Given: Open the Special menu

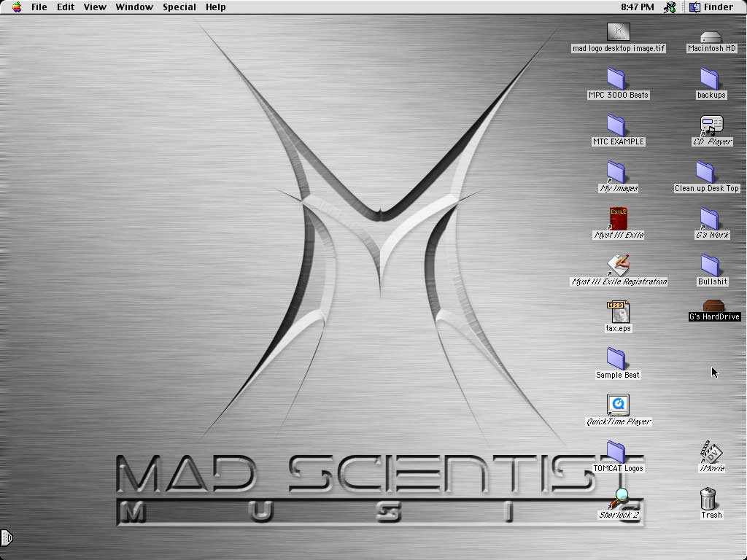Looking at the screenshot, I should click(179, 7).
